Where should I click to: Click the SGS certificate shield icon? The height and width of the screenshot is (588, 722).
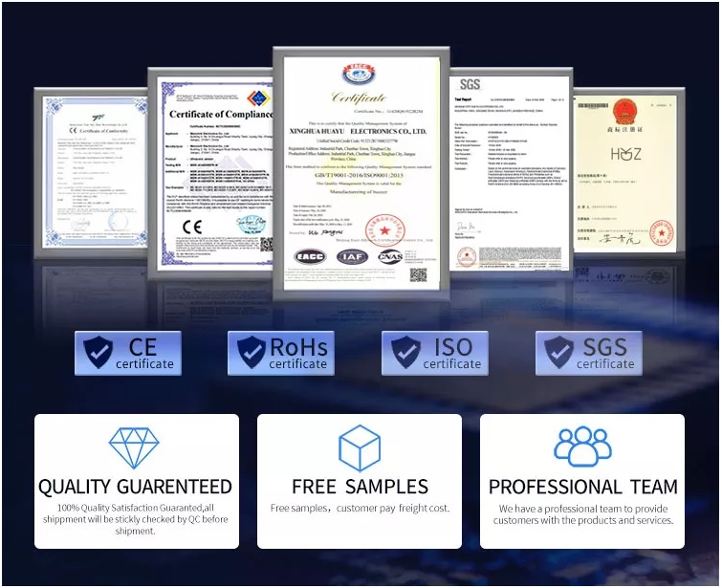558,352
